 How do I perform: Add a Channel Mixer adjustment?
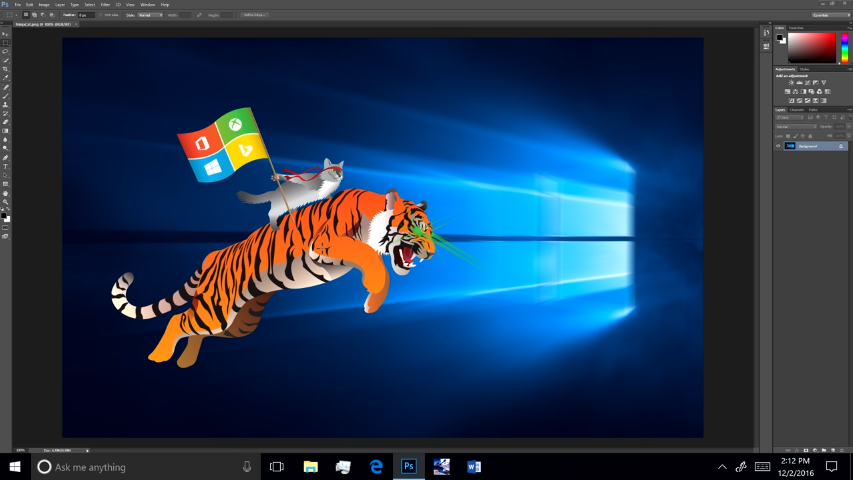pos(819,91)
